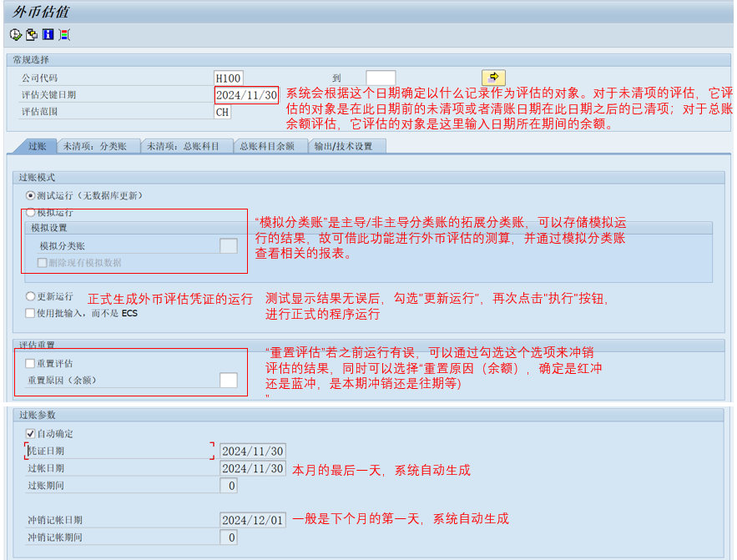Click the colored legend icon in toolbar
Screen dimensions: 737x560
click(64, 34)
